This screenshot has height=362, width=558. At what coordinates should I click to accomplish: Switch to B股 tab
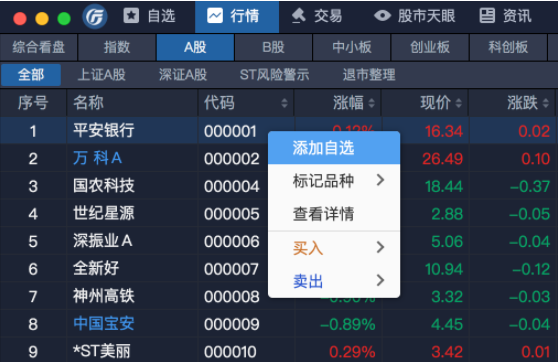point(273,47)
